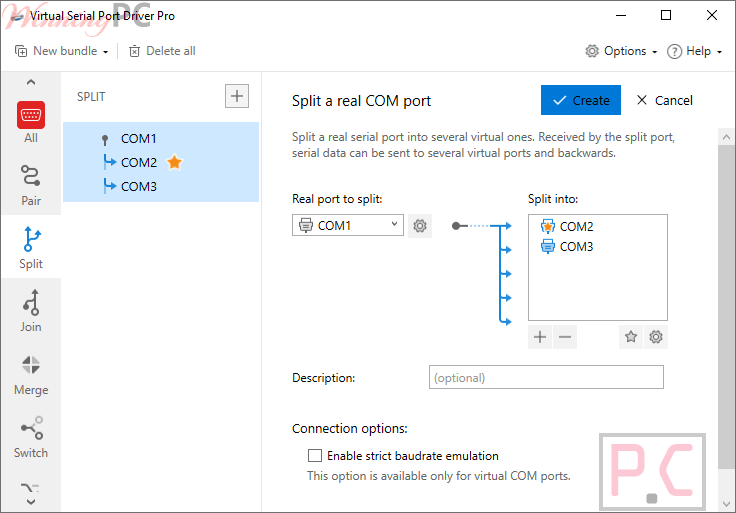Image resolution: width=736 pixels, height=513 pixels.
Task: Open the Real port to split dropdown
Action: point(347,225)
